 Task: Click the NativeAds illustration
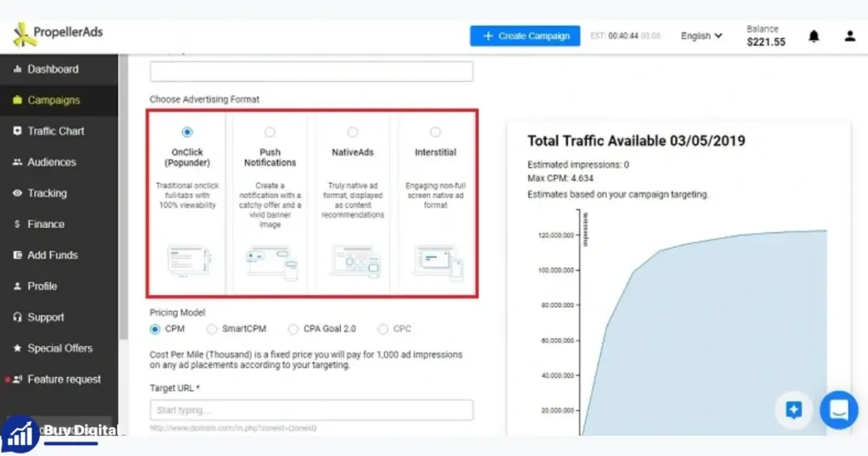pos(354,261)
